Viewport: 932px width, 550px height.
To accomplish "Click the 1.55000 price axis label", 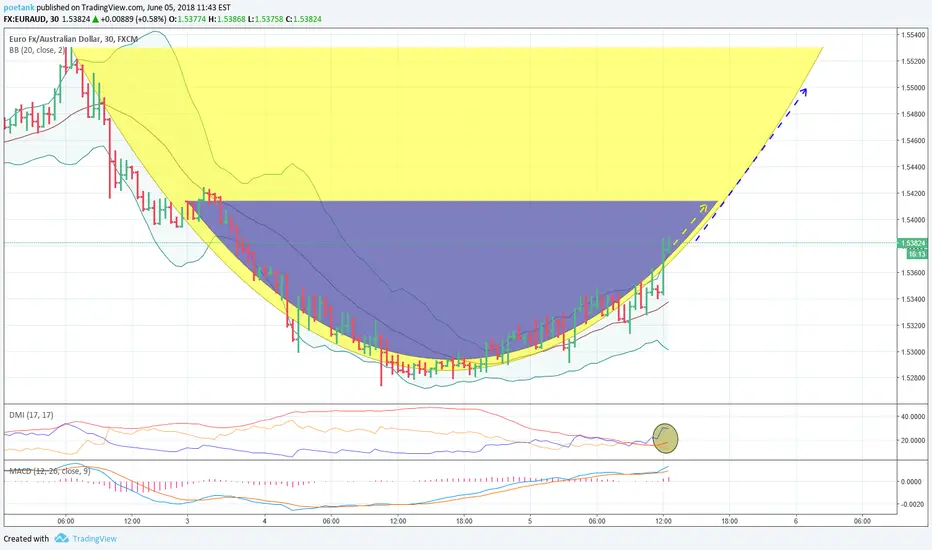I will pyautogui.click(x=913, y=88).
